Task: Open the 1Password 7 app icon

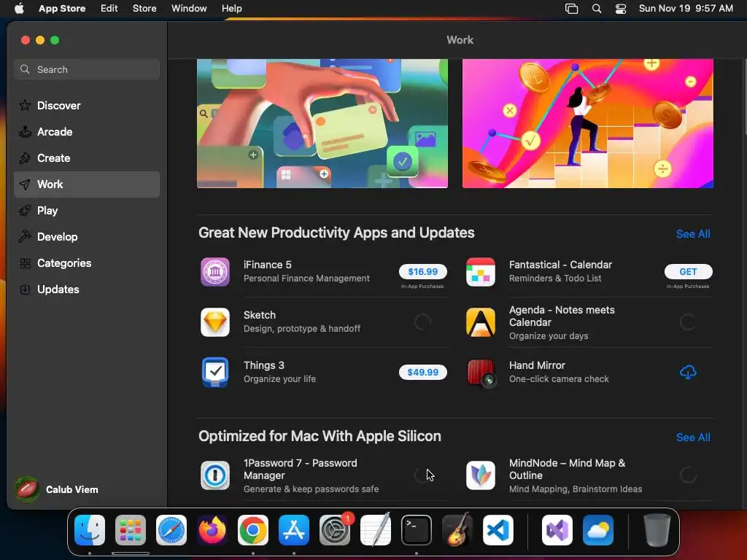Action: coord(215,475)
